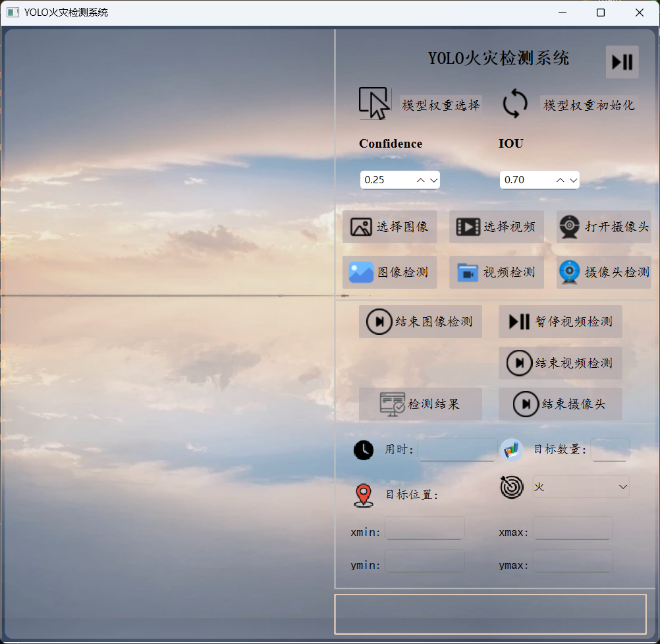The image size is (660, 644).
Task: Click the xmax coordinate field
Action: click(x=573, y=528)
